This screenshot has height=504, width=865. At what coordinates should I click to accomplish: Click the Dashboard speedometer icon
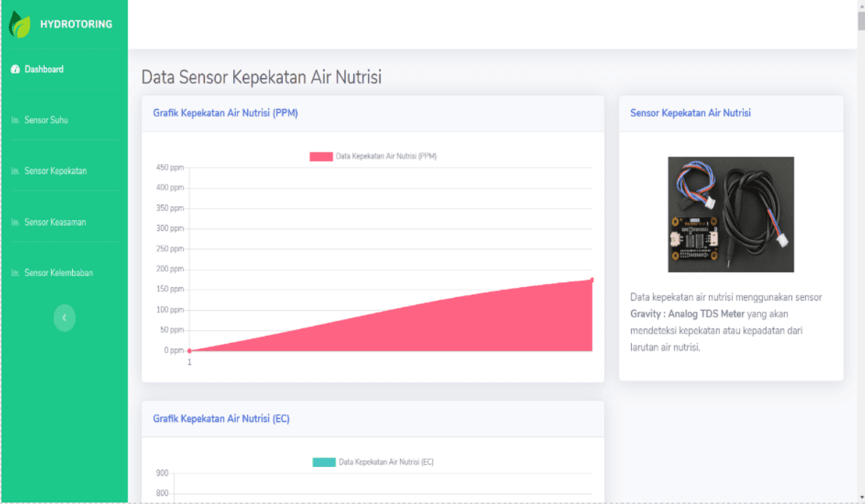click(15, 69)
